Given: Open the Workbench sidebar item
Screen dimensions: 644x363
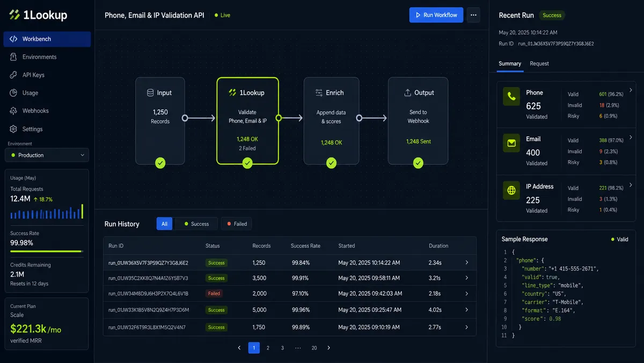Looking at the screenshot, I should point(47,39).
